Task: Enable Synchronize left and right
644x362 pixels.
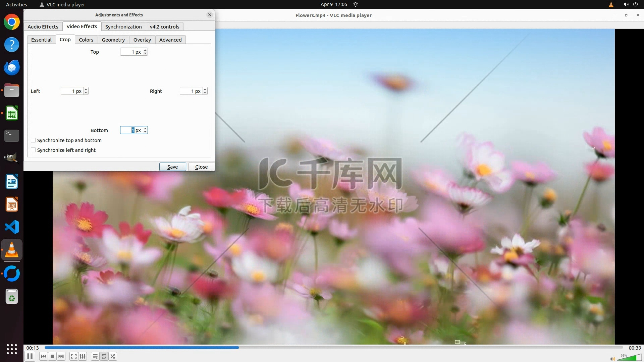Action: [x=33, y=150]
